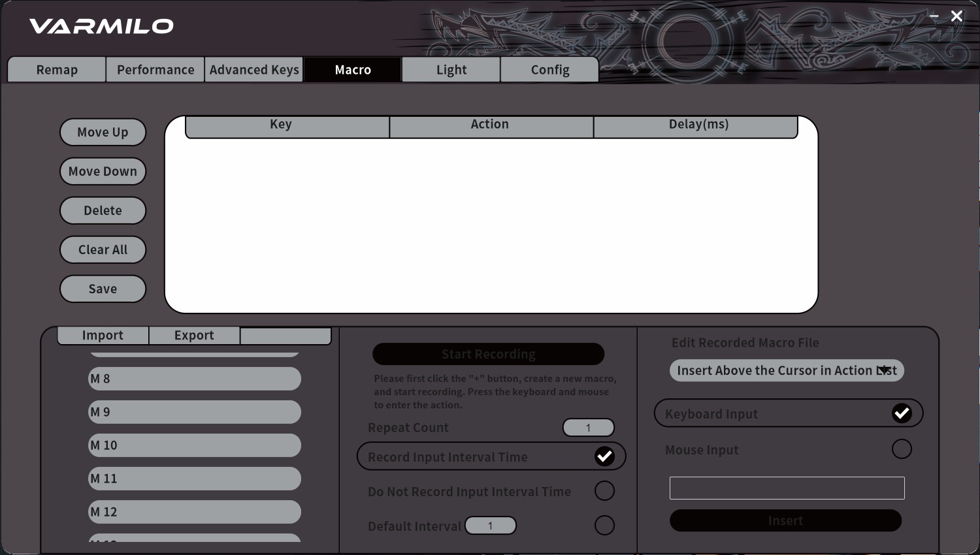This screenshot has width=980, height=555.
Task: Minimize the Varmilo window
Action: (934, 16)
